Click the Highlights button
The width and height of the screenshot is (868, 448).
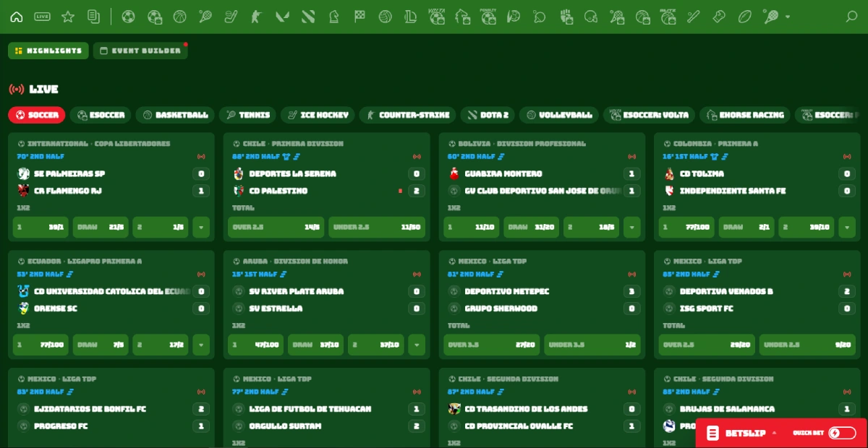click(x=48, y=51)
